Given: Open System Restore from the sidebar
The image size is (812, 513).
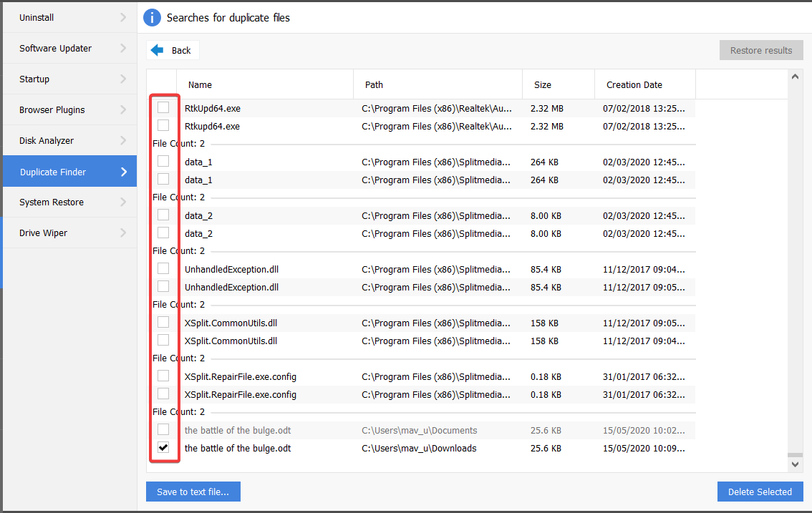Looking at the screenshot, I should 70,202.
